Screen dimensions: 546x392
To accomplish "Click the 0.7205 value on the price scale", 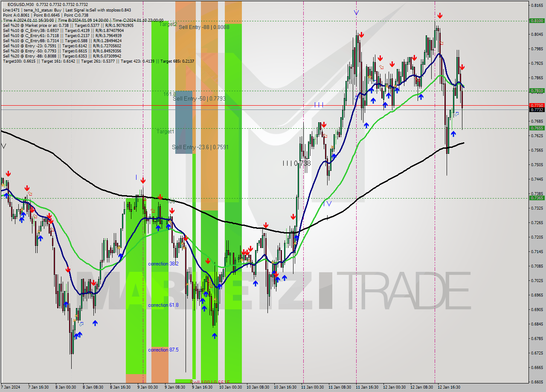I will (537, 237).
